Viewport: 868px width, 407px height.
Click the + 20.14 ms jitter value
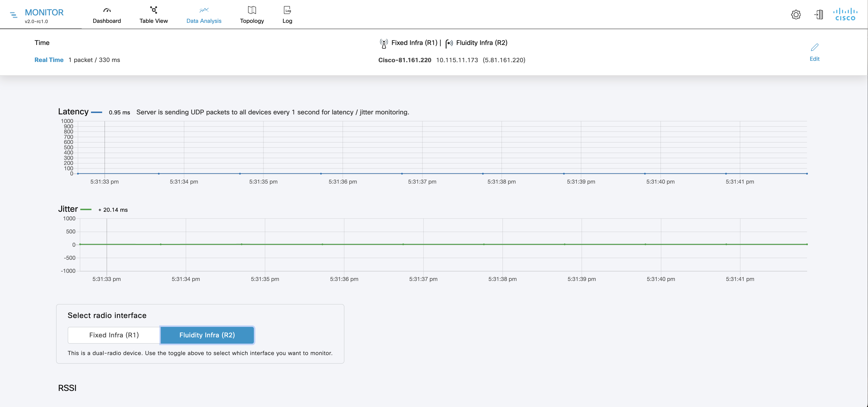[x=113, y=210]
